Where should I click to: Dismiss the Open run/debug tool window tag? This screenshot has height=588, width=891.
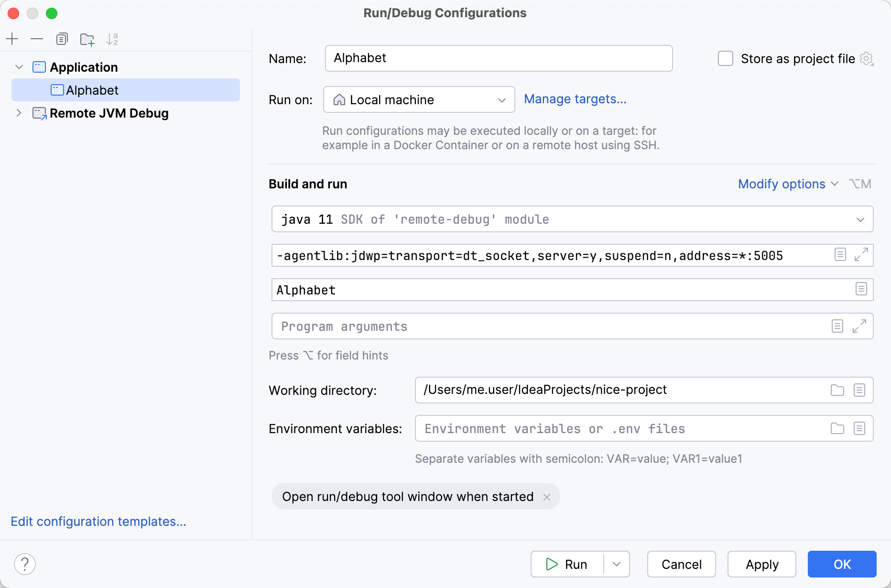(x=547, y=497)
